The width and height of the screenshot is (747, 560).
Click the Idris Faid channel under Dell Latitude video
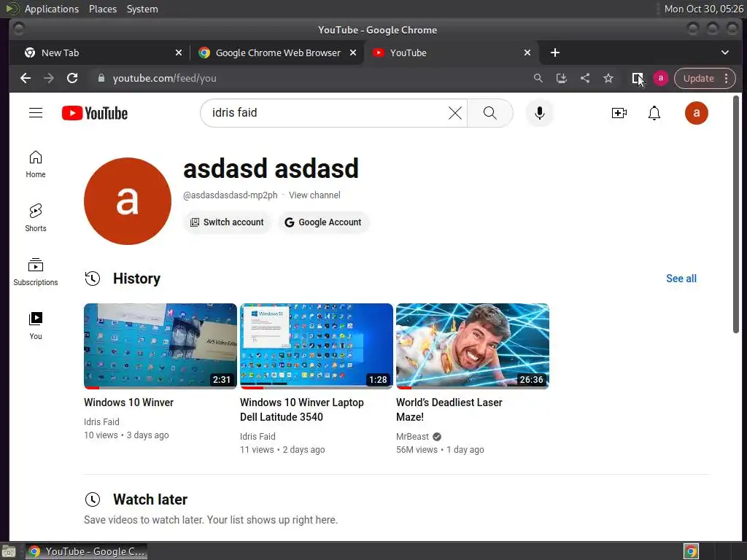coord(258,437)
